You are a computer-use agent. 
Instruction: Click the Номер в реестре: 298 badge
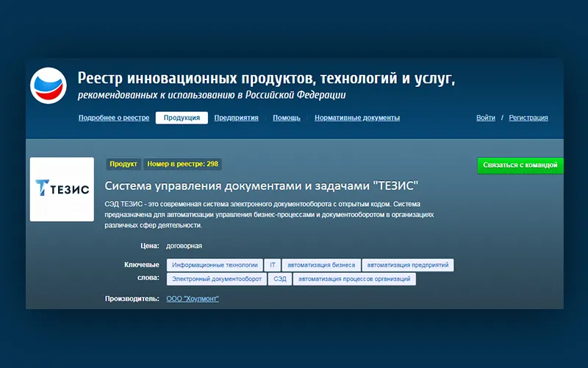tap(182, 164)
